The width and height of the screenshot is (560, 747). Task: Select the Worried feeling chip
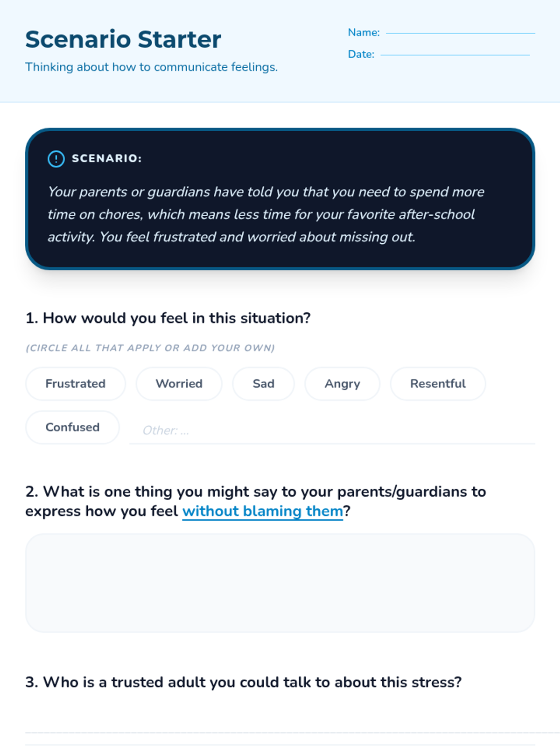click(179, 384)
